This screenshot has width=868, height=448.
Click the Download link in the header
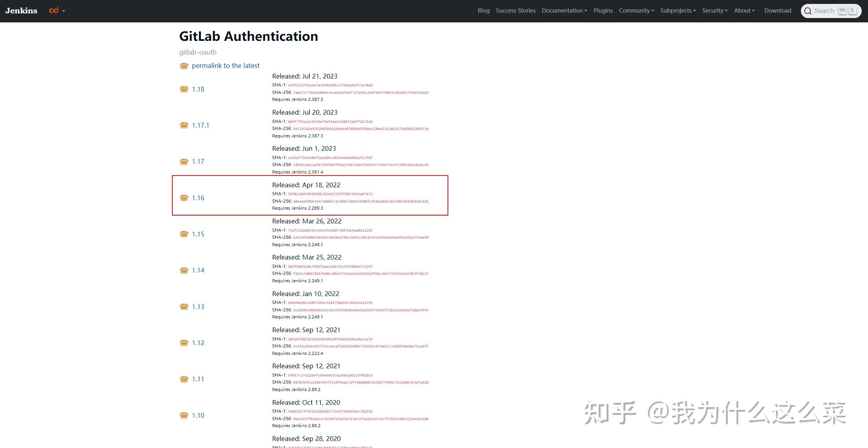point(778,11)
